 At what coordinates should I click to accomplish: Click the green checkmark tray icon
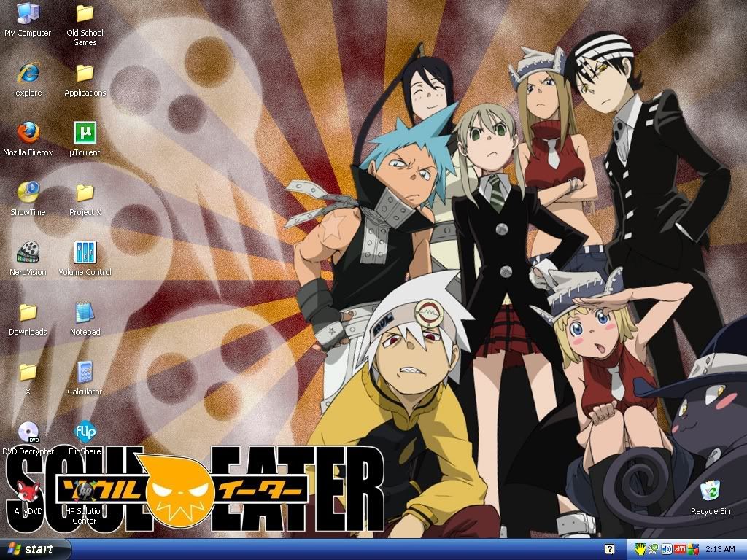[x=653, y=550]
